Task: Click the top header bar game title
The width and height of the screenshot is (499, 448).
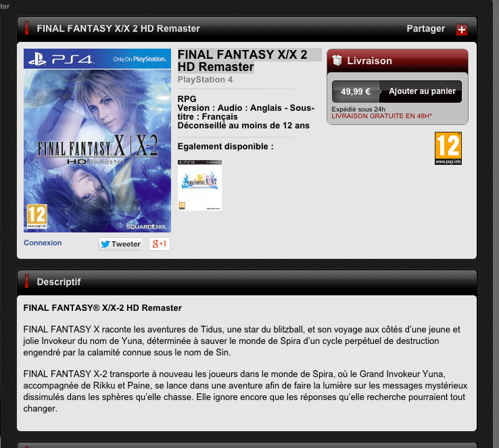Action: coord(118,28)
